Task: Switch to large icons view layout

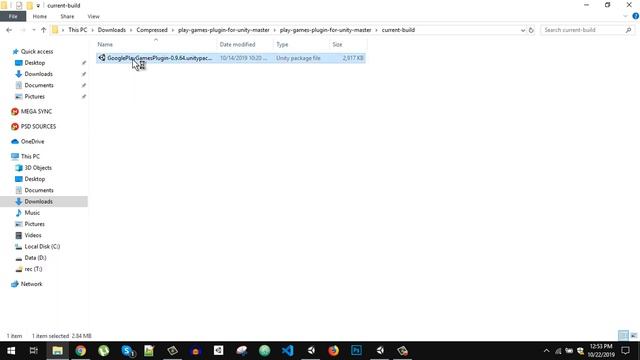Action: tap(633, 336)
